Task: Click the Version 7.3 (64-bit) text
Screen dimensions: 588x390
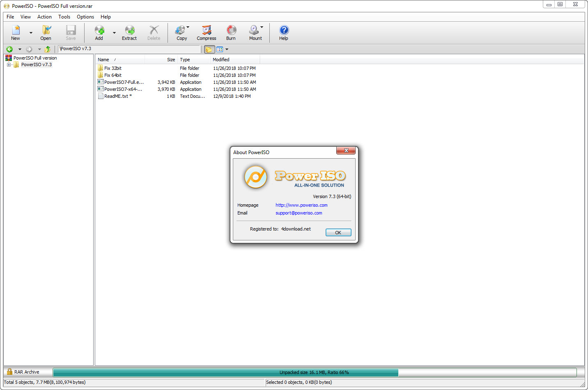Action: (x=332, y=196)
